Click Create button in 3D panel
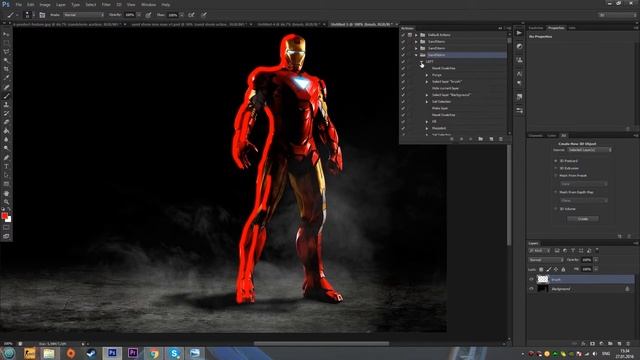 [x=583, y=219]
